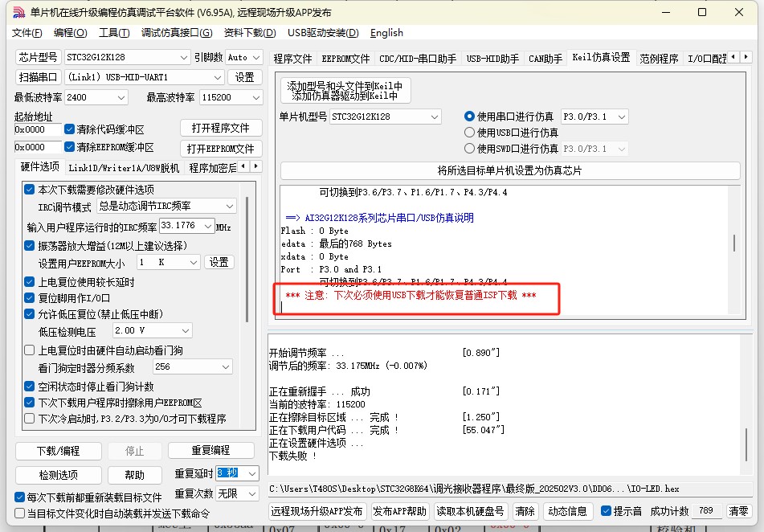The height and width of the screenshot is (532, 764).
Task: Open the 重复次数 无限 dropdown
Action: pos(252,494)
